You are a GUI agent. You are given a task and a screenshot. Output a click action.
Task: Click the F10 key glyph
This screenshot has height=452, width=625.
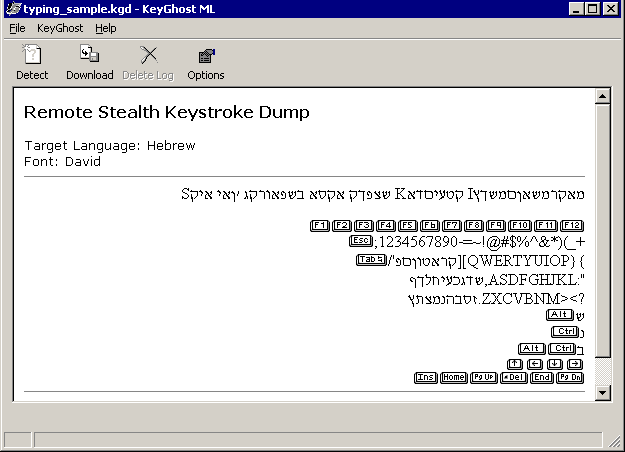[520, 226]
